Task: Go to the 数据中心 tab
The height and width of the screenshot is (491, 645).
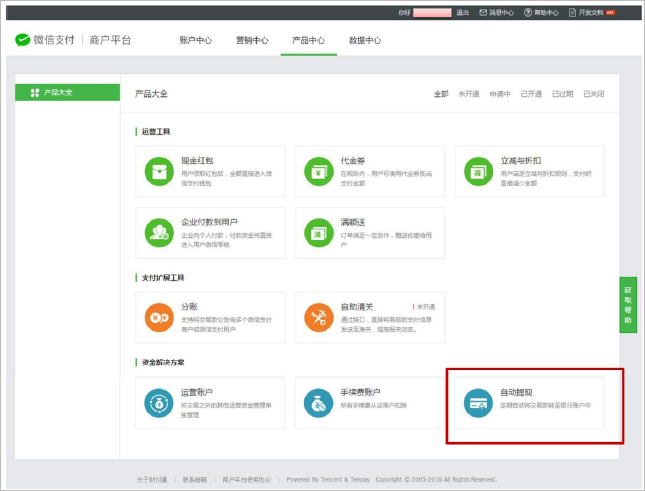Action: click(365, 40)
